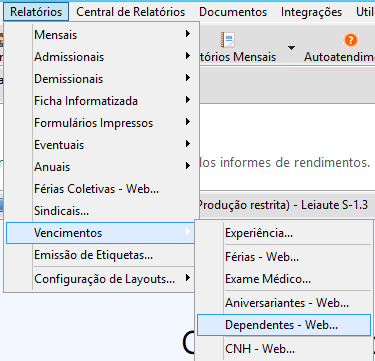Open the Relatórios menu
This screenshot has width=375, height=361.
pos(36,12)
